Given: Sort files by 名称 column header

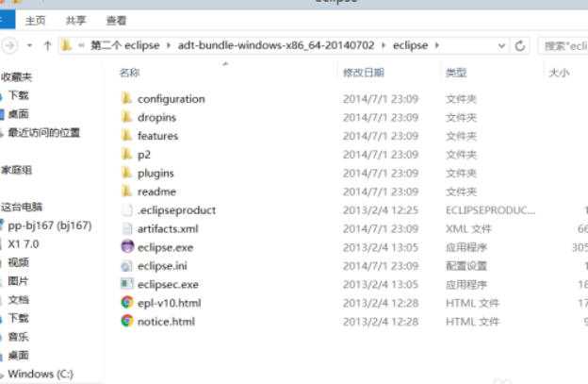Looking at the screenshot, I should pyautogui.click(x=129, y=73).
